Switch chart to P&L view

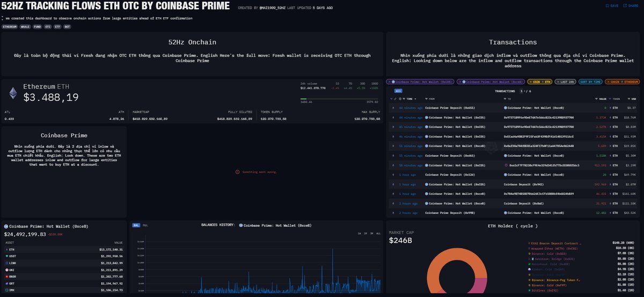[145, 225]
